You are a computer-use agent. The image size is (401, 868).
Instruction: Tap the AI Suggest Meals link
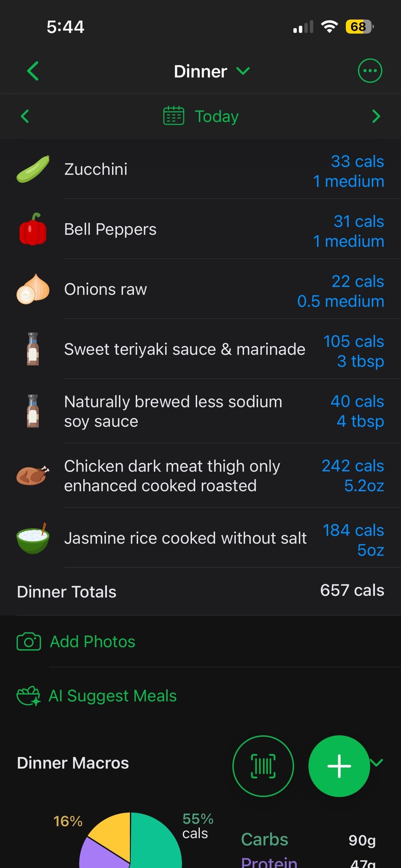[113, 696]
